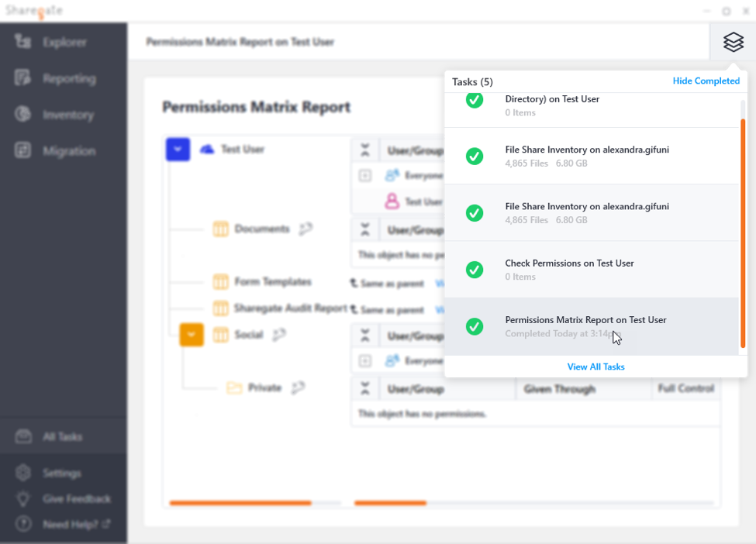The height and width of the screenshot is (544, 756).
Task: Select first File Share Inventory alexandra.gifuni task
Action: click(592, 156)
